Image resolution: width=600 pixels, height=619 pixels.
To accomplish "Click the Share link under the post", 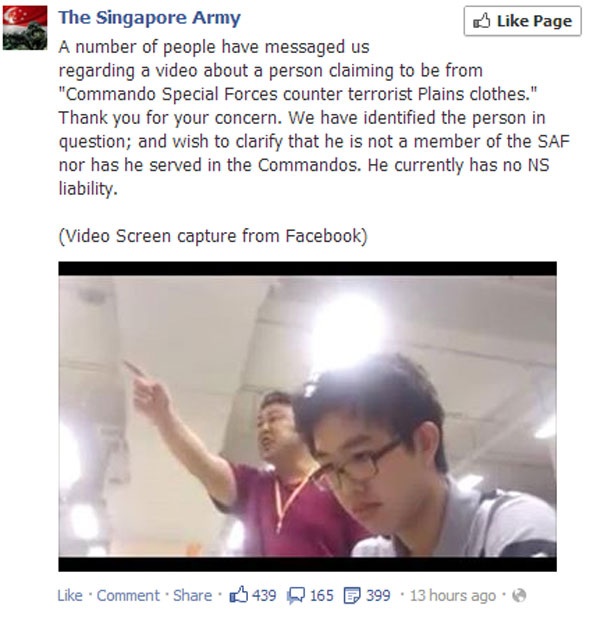I will click(x=192, y=595).
